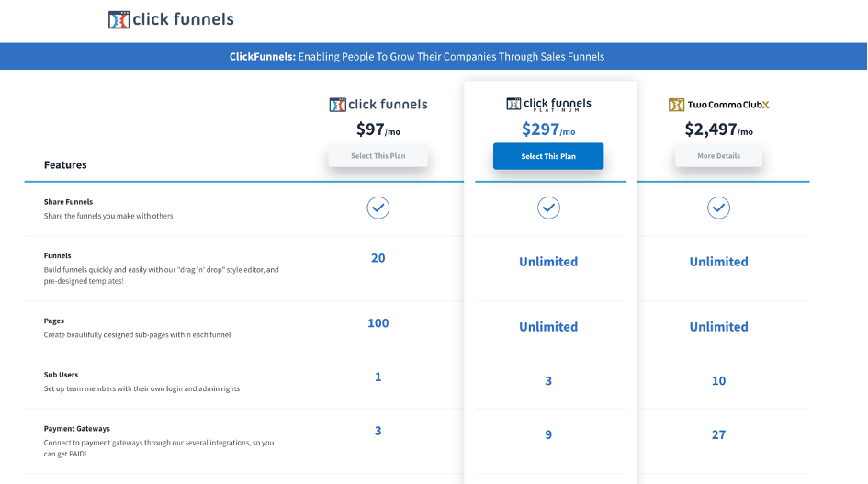Click 'Set up team members' description
Viewport: 868px width, 484px height.
(141, 388)
